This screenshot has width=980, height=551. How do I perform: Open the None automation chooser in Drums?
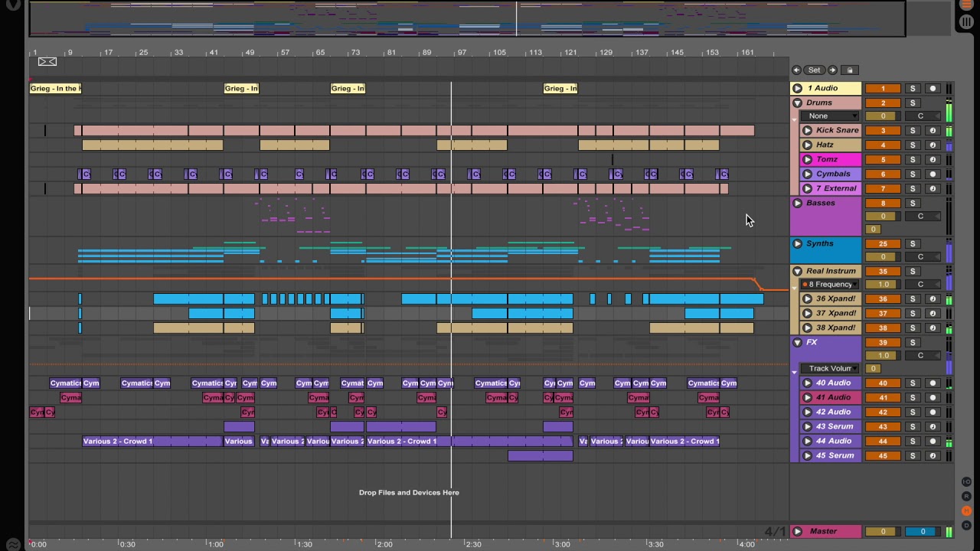pyautogui.click(x=831, y=116)
